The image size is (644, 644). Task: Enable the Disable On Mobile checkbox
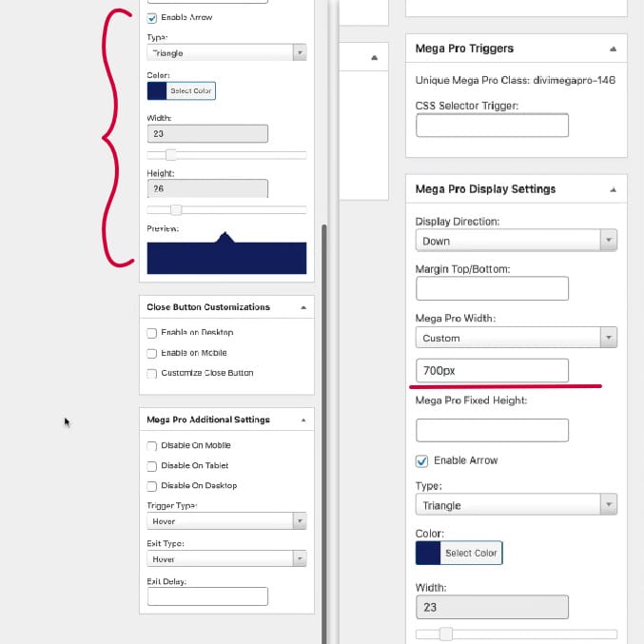click(152, 446)
